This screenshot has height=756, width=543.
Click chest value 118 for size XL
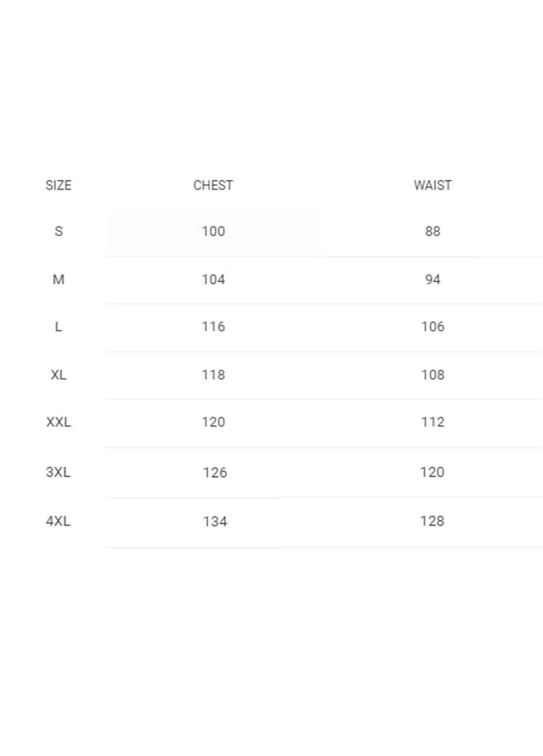(x=214, y=375)
